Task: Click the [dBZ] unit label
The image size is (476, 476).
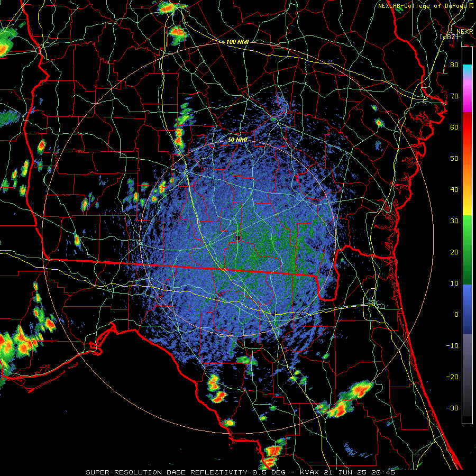Action: click(x=449, y=36)
